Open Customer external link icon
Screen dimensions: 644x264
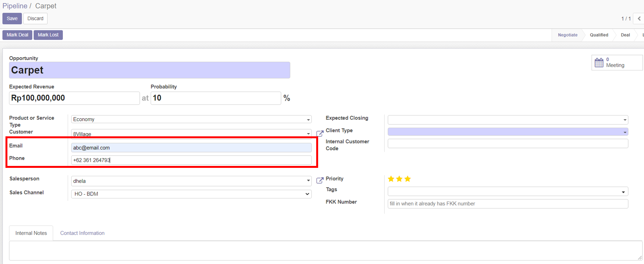pyautogui.click(x=320, y=133)
